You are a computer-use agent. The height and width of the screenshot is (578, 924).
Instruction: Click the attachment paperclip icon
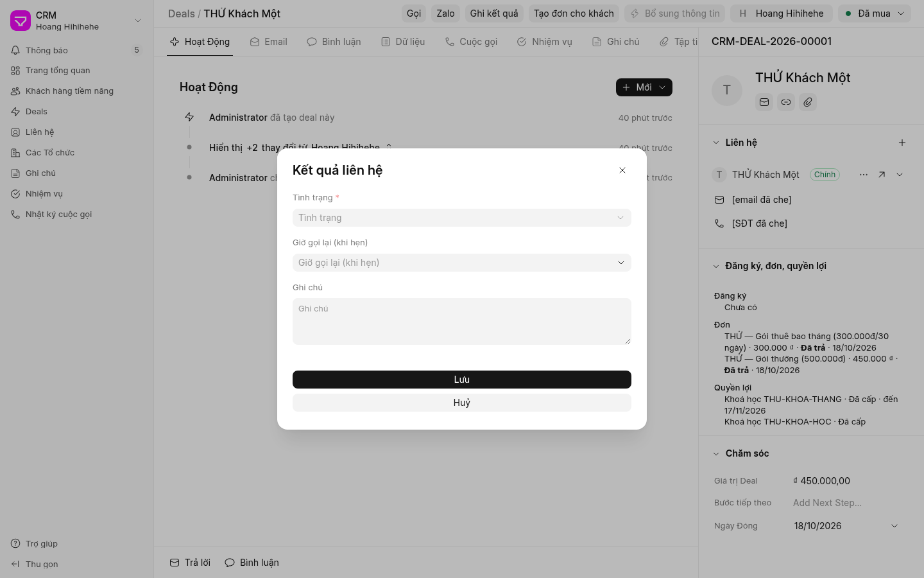(808, 102)
